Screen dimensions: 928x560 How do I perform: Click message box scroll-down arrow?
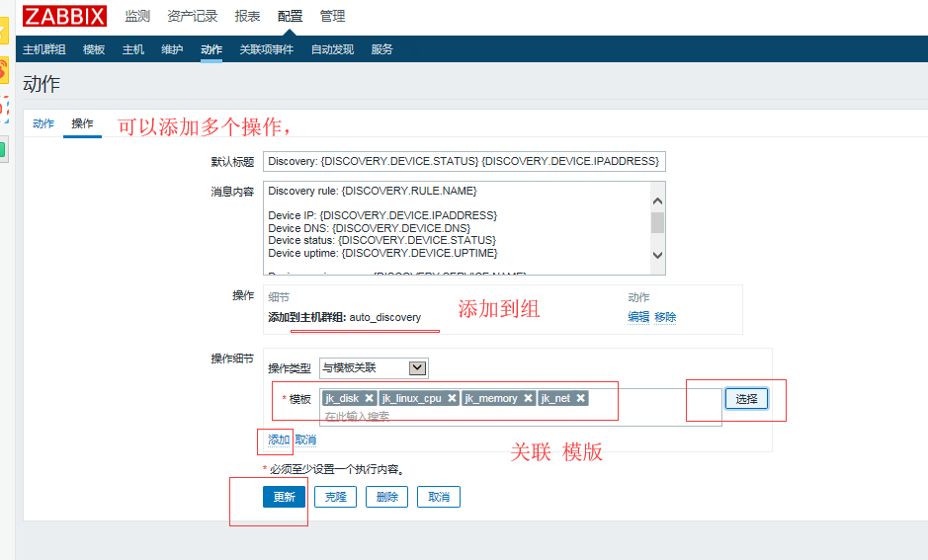(657, 255)
